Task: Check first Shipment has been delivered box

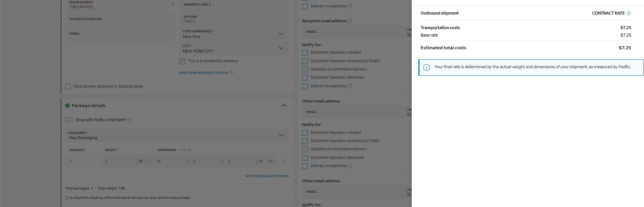Action: coord(305,78)
